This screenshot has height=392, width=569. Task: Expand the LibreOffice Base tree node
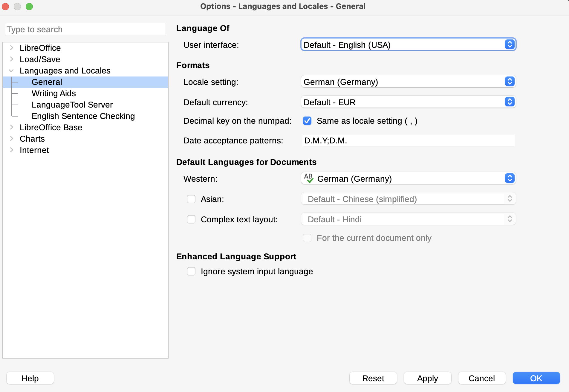coord(12,127)
